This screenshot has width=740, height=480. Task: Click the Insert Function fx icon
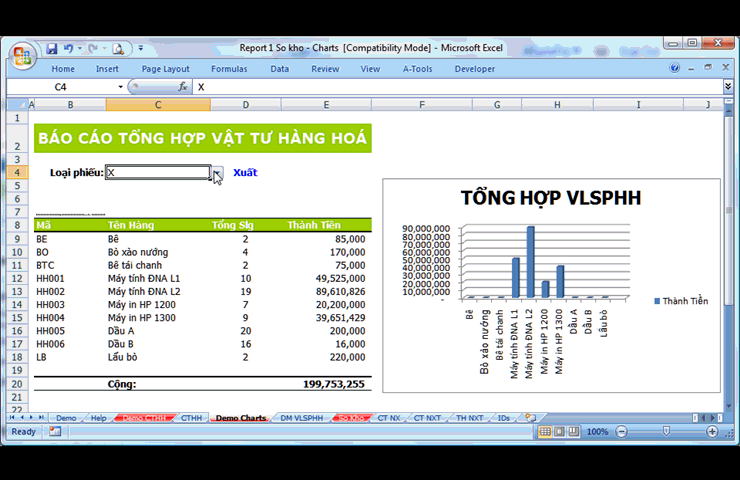183,87
